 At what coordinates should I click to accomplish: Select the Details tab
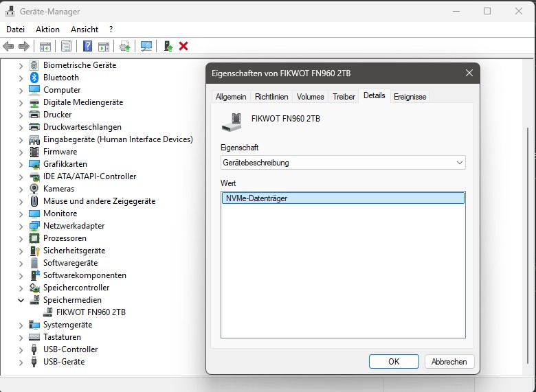coord(375,95)
